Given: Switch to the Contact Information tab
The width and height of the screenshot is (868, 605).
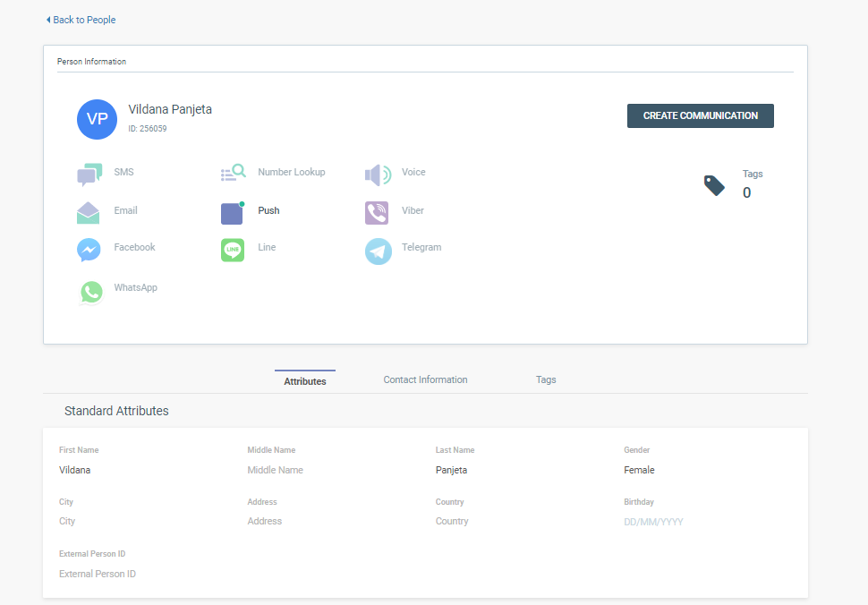Looking at the screenshot, I should pos(425,380).
